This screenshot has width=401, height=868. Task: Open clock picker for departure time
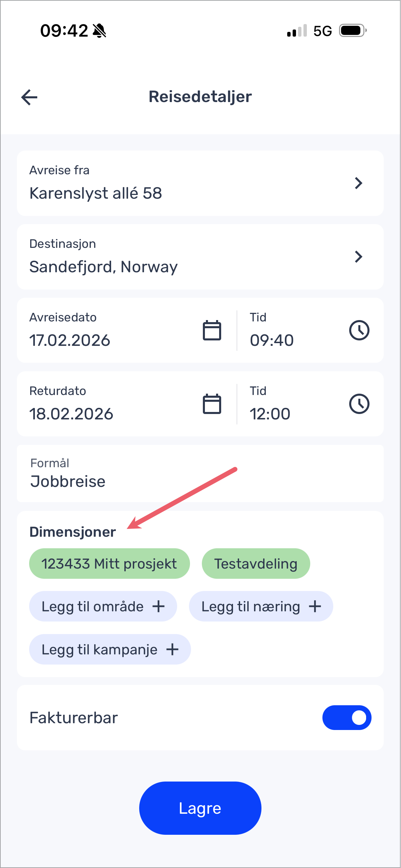359,330
